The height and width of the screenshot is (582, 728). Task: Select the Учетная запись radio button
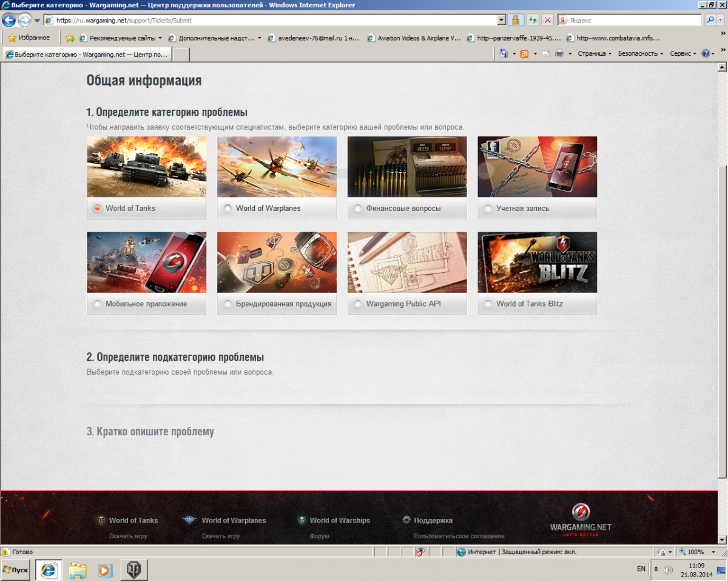pos(488,208)
